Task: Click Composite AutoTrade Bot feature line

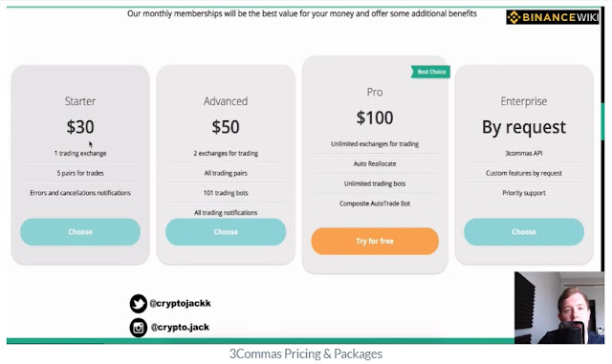Action: click(375, 203)
